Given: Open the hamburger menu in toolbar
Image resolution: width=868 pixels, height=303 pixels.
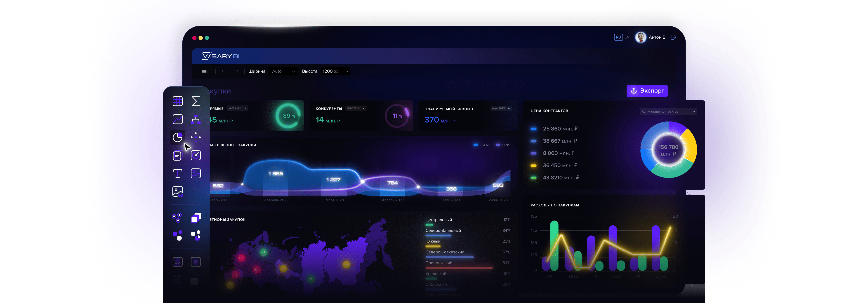Looking at the screenshot, I should [204, 71].
